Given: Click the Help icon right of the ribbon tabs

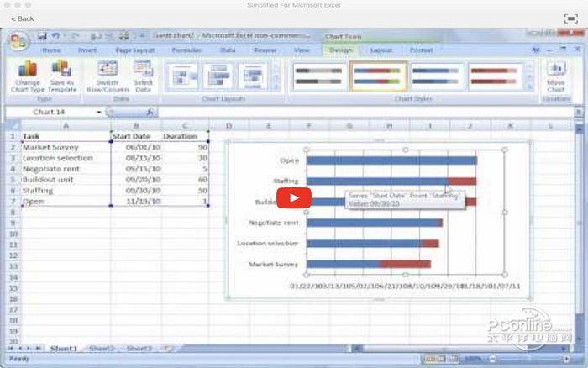Looking at the screenshot, I should (536, 50).
